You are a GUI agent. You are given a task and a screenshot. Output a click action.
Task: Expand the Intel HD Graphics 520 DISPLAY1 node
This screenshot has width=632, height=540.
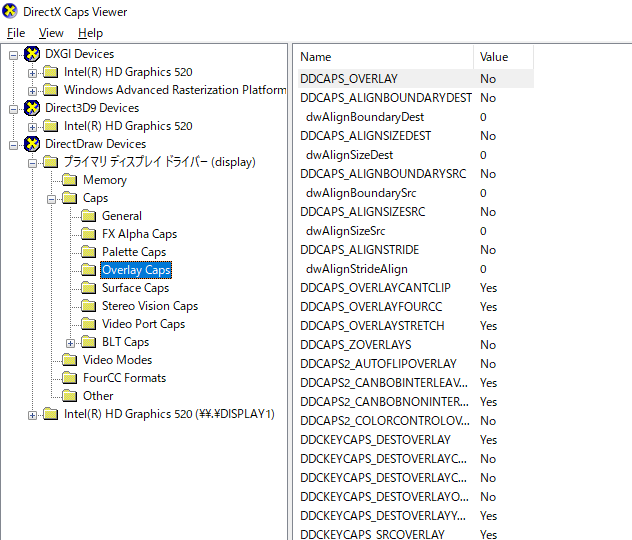[33, 414]
